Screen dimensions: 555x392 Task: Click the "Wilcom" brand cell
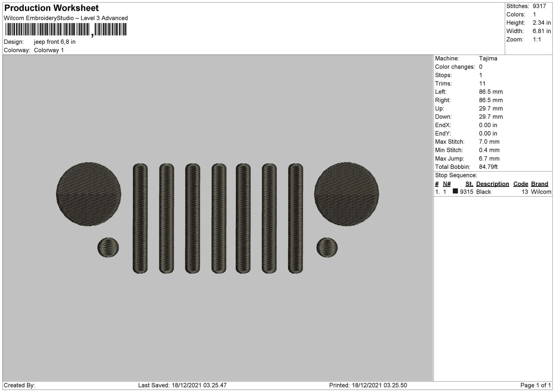click(541, 192)
